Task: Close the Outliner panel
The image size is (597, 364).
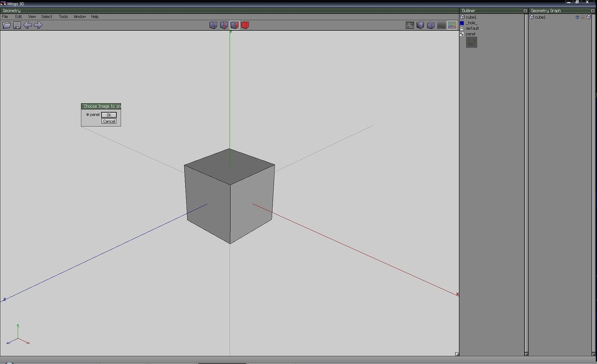Action: (525, 11)
